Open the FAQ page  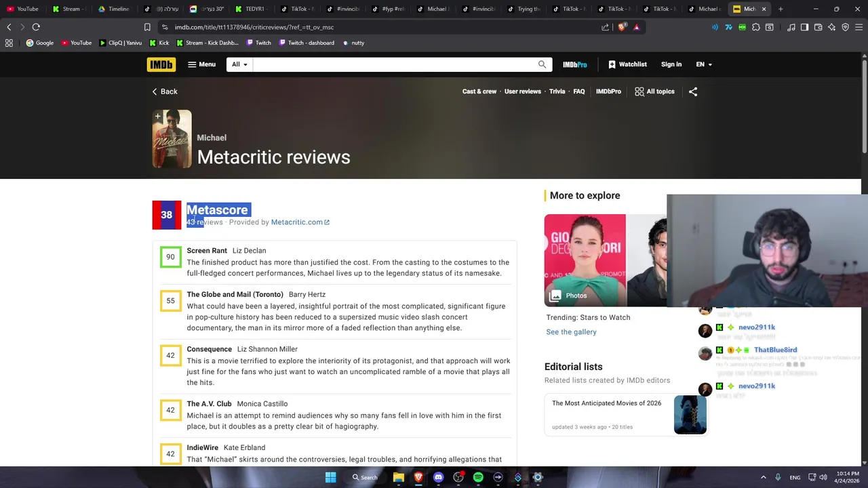579,91
